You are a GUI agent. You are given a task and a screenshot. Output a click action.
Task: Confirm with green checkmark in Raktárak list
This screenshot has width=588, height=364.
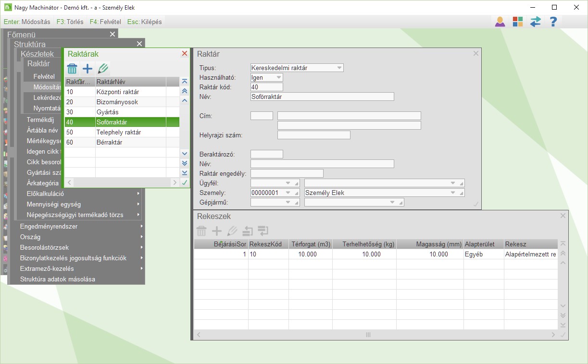(x=184, y=182)
